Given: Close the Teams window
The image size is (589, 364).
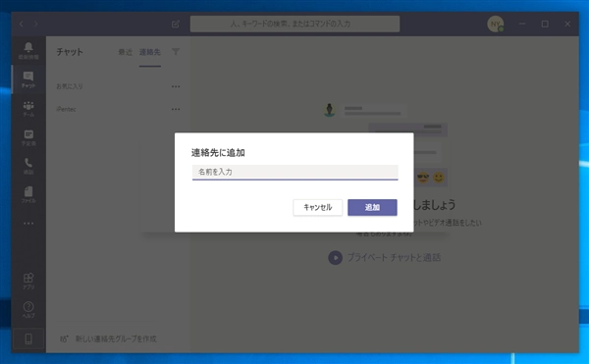Looking at the screenshot, I should [x=567, y=24].
